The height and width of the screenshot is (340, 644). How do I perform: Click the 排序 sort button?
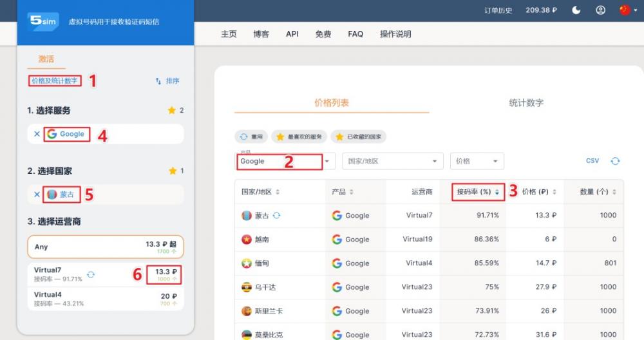pyautogui.click(x=167, y=81)
